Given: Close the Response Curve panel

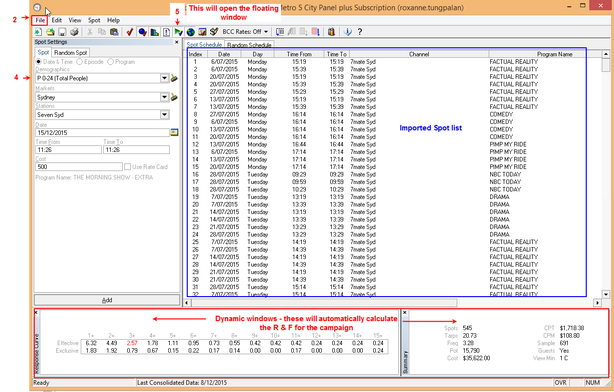Looking at the screenshot, I should point(36,313).
